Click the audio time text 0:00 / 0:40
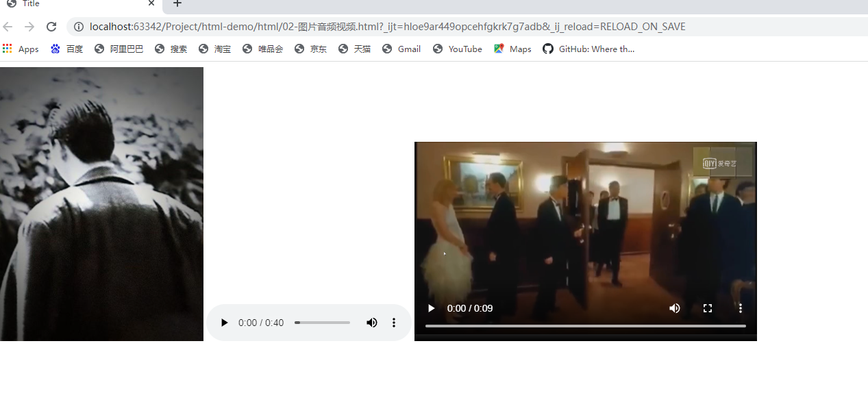 (x=261, y=323)
